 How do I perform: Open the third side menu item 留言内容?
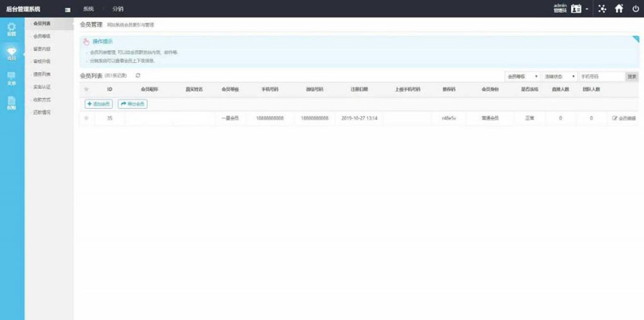42,49
